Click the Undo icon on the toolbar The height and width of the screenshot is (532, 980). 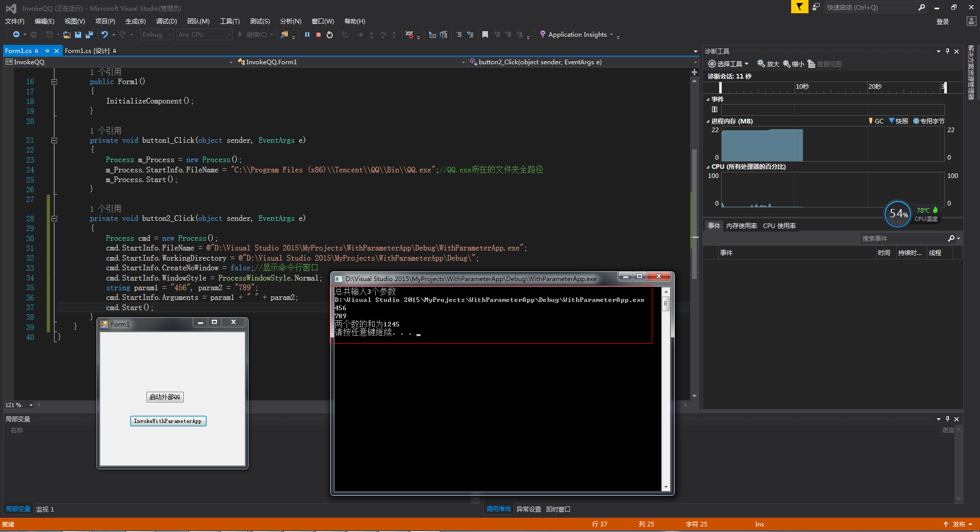coord(105,34)
